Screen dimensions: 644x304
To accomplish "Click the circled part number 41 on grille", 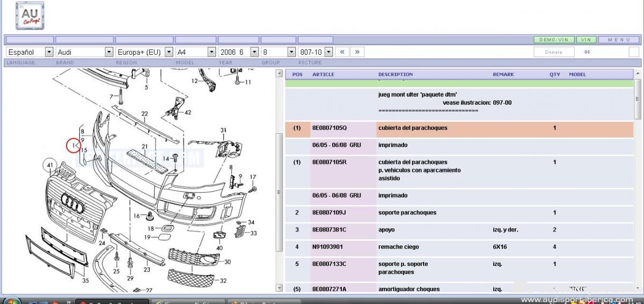I will pyautogui.click(x=50, y=165).
